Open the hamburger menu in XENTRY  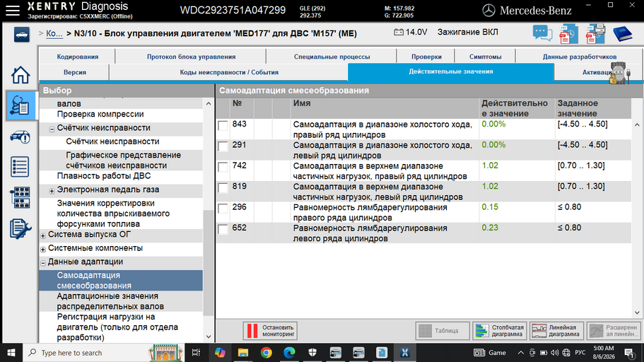click(13, 11)
